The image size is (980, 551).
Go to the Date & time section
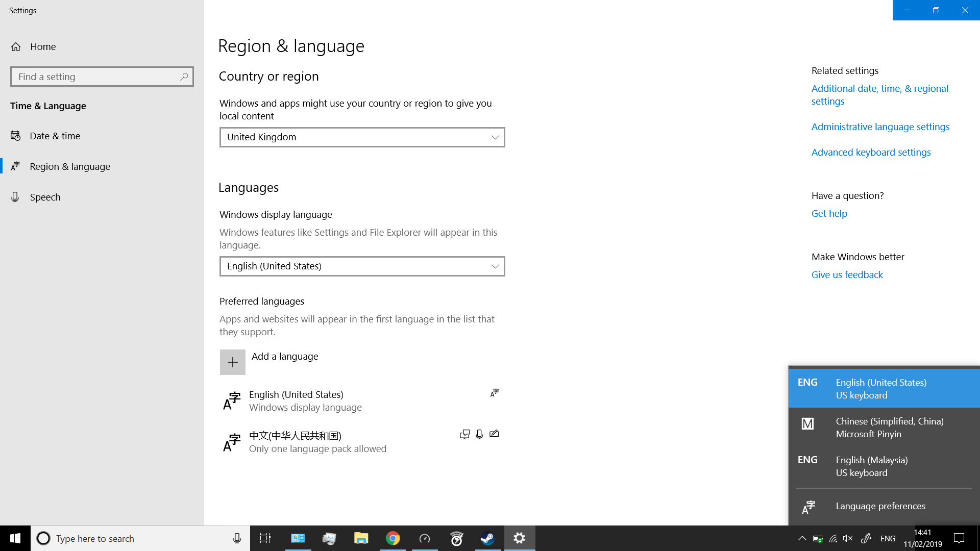pos(55,136)
